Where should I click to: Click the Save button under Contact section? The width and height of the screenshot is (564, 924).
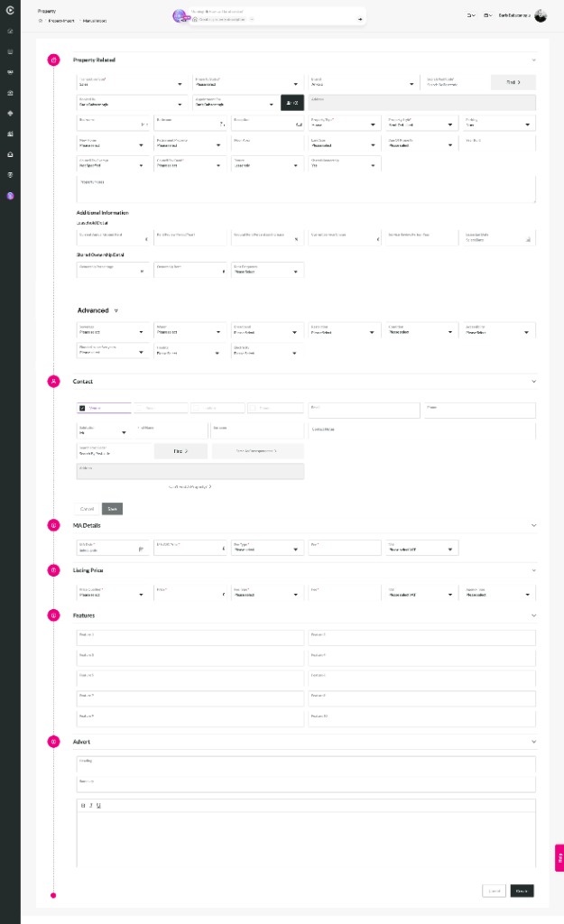(112, 508)
